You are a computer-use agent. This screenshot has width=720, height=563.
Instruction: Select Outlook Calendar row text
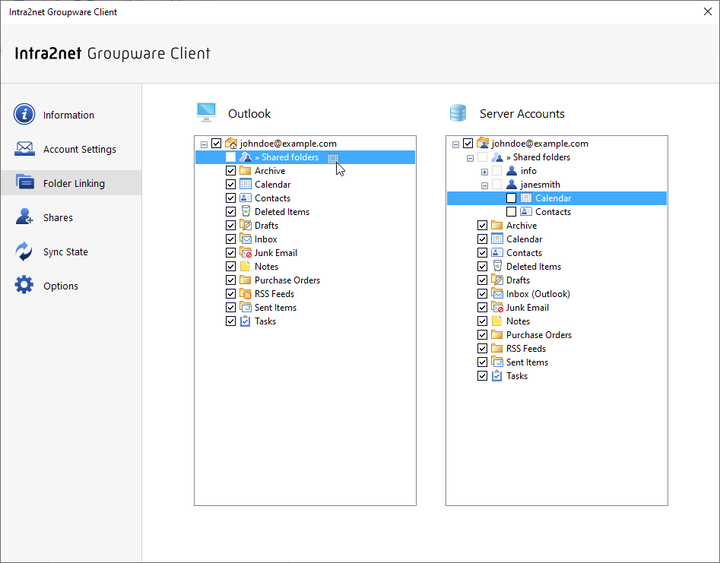point(272,185)
